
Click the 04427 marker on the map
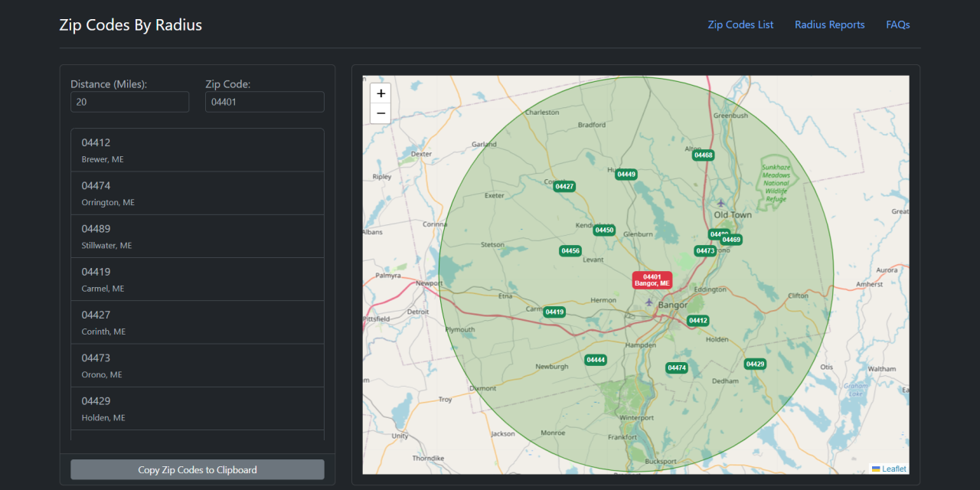click(x=564, y=185)
